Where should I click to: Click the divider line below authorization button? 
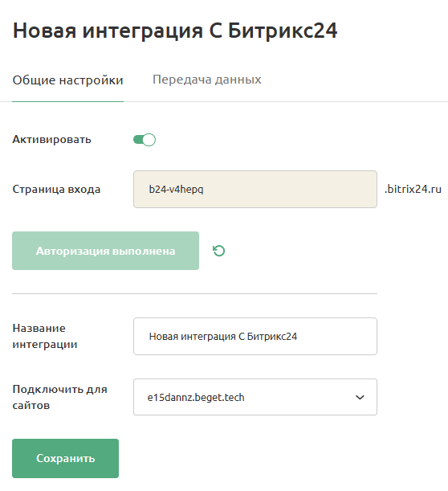point(194,294)
